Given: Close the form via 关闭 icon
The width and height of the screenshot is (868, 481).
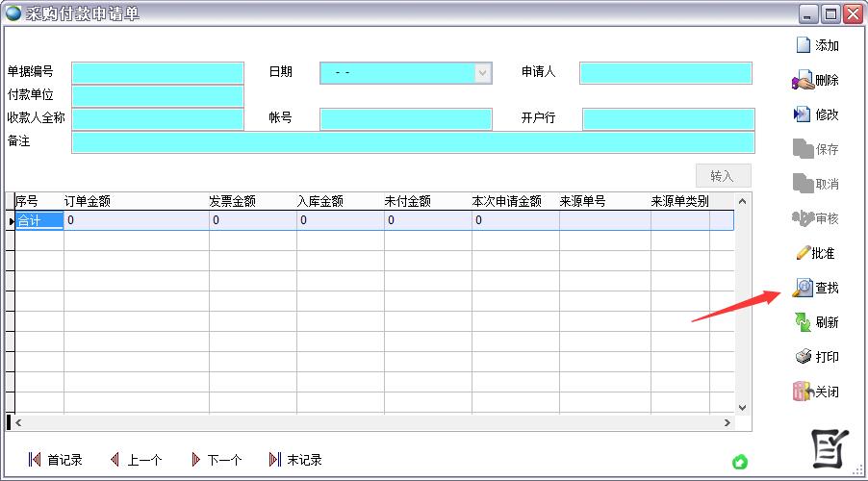Looking at the screenshot, I should pyautogui.click(x=803, y=392).
